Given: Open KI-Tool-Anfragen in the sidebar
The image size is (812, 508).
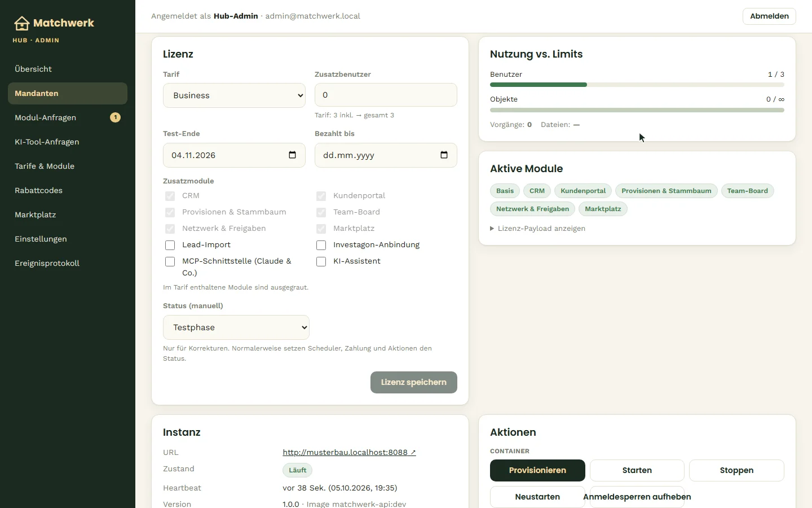Looking at the screenshot, I should coord(68,142).
